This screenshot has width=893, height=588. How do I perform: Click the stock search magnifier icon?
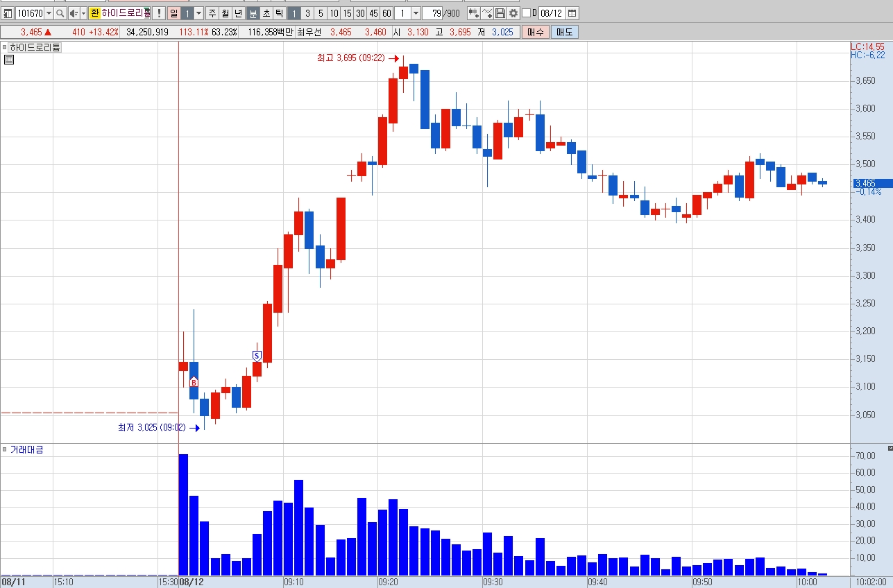pos(60,13)
